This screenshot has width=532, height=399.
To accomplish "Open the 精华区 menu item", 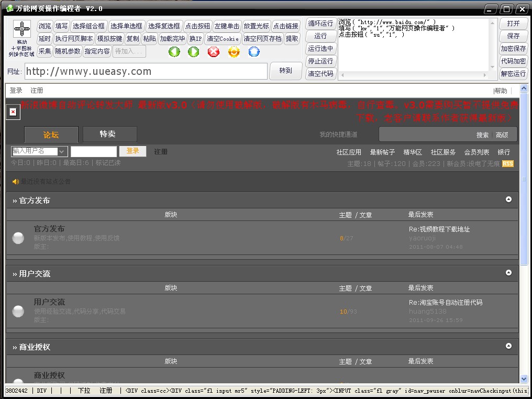I will 413,152.
